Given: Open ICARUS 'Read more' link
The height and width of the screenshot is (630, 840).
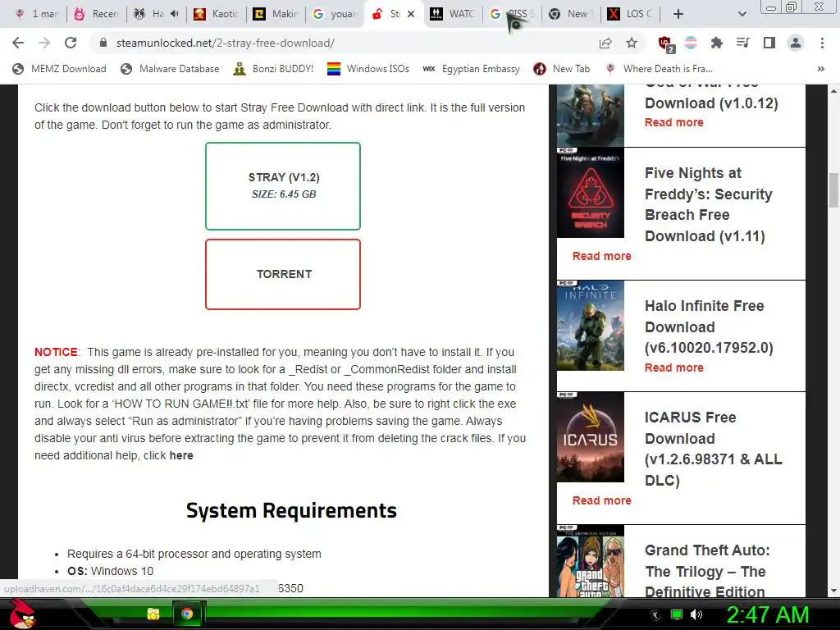Looking at the screenshot, I should pos(601,500).
